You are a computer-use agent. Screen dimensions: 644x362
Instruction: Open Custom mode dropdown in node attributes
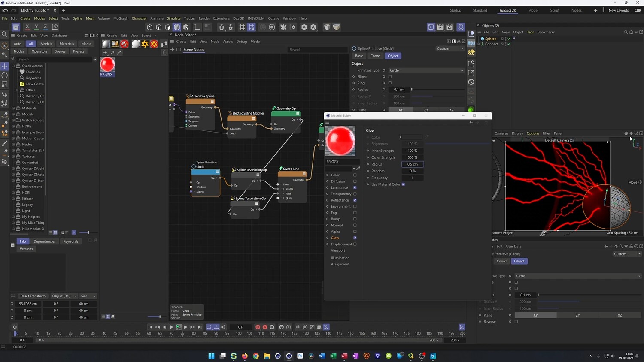pyautogui.click(x=450, y=48)
